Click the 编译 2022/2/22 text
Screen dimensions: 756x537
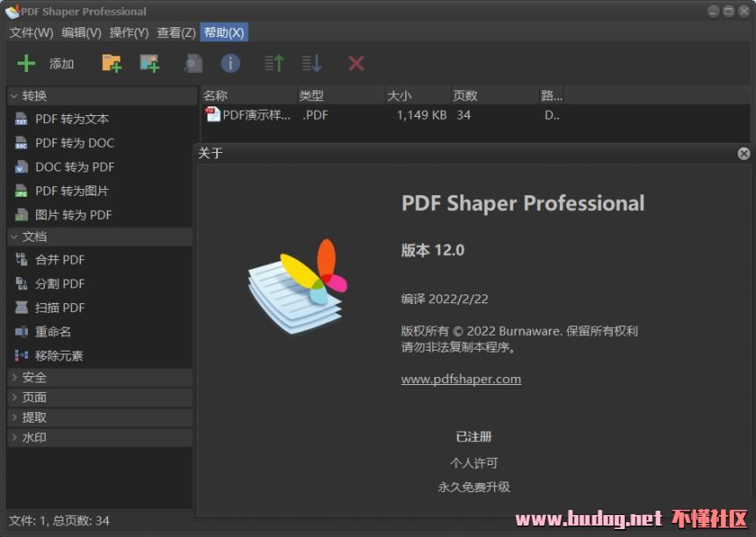445,299
